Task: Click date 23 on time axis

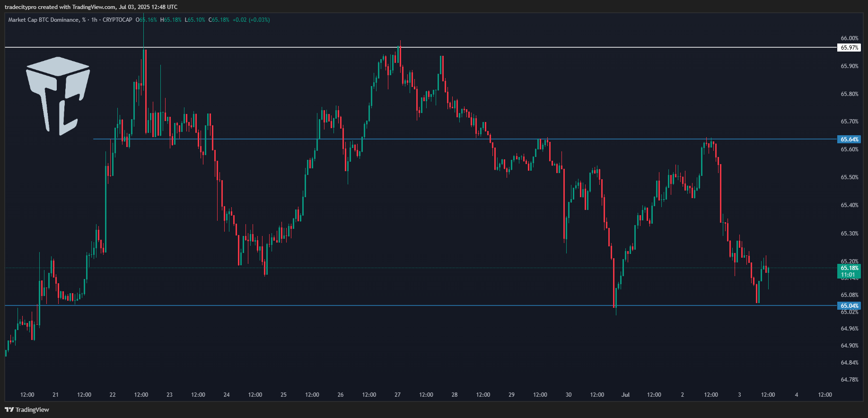Action: (x=169, y=395)
